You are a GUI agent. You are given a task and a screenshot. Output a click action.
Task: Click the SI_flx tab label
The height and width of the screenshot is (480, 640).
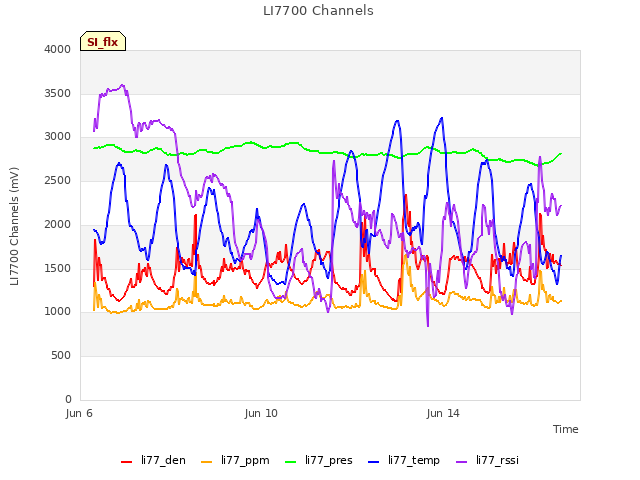pyautogui.click(x=102, y=42)
